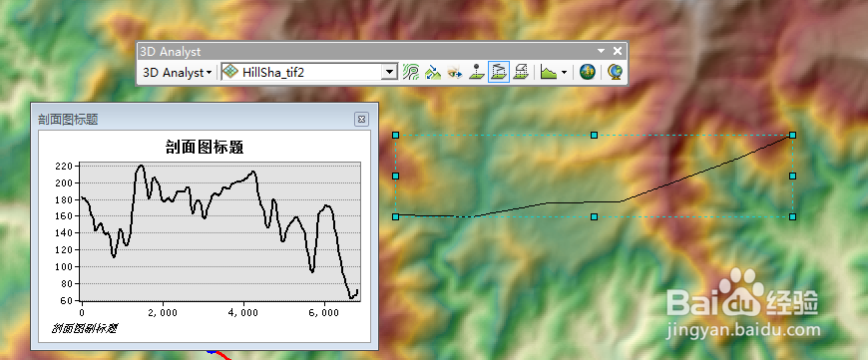Select the Interpolate Point tool
This screenshot has height=360, width=868.
click(x=477, y=73)
